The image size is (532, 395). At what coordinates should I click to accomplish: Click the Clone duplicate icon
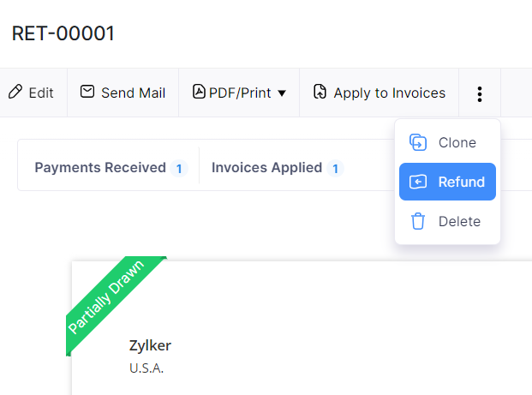coord(418,142)
